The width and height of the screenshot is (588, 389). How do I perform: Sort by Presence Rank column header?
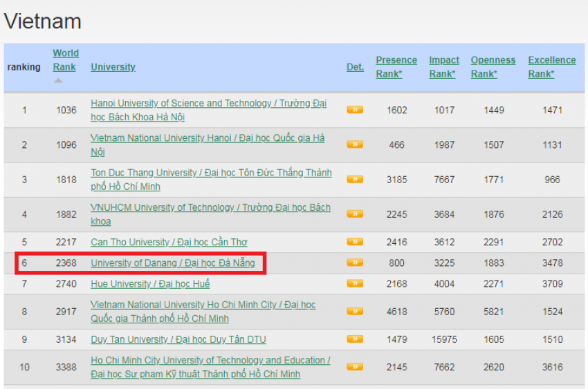[396, 67]
